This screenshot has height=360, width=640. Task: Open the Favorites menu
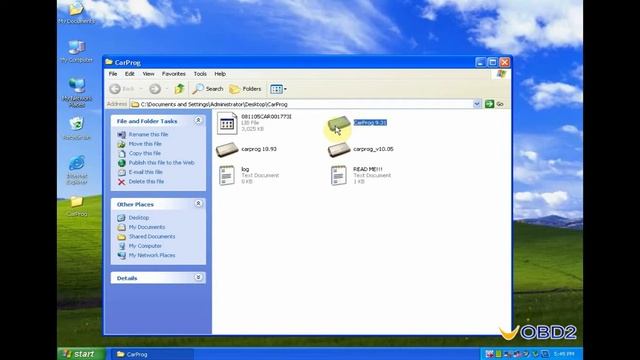point(174,74)
